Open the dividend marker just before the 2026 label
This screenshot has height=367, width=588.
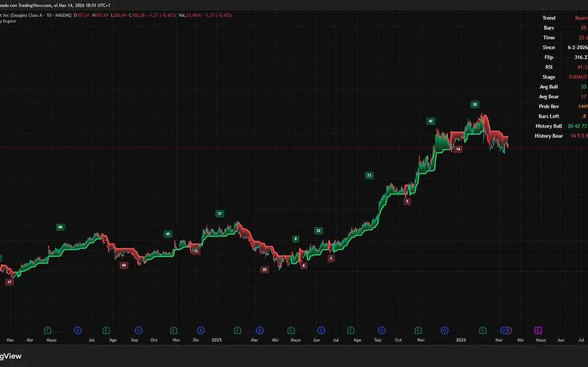(445, 330)
